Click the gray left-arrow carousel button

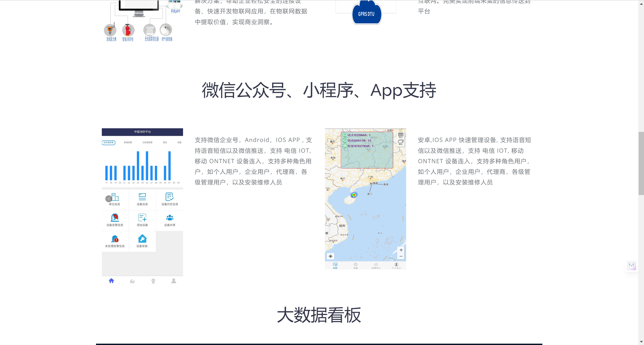click(x=109, y=199)
